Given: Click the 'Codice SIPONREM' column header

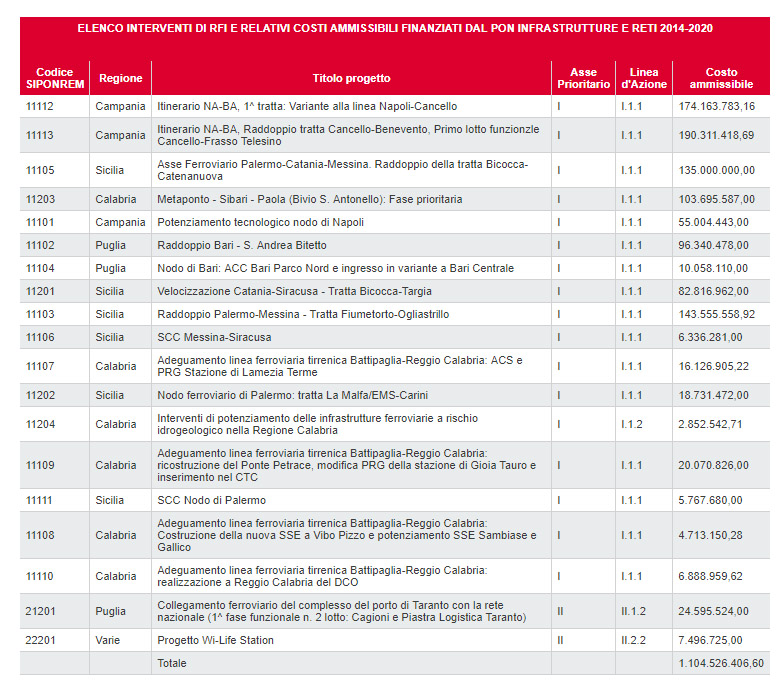Looking at the screenshot, I should (55, 78).
